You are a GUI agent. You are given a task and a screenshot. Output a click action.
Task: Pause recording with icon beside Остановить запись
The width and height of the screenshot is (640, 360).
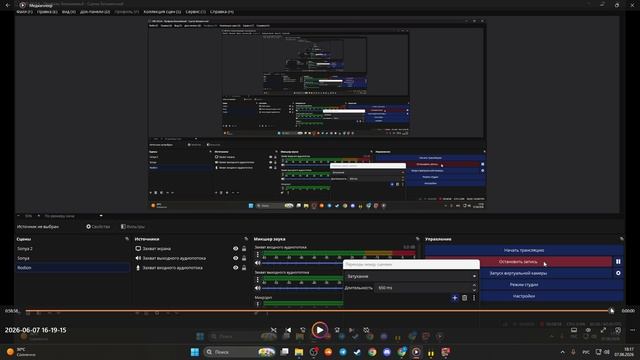(618, 262)
